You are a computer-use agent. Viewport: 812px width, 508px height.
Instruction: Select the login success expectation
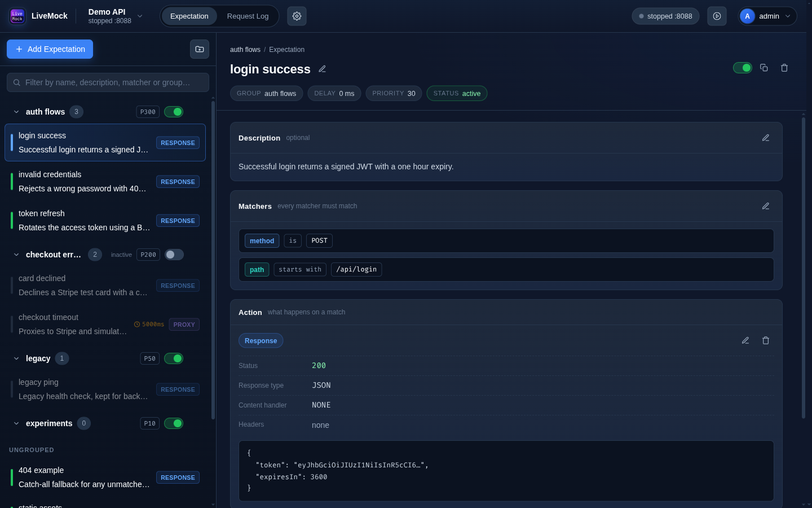click(x=105, y=143)
